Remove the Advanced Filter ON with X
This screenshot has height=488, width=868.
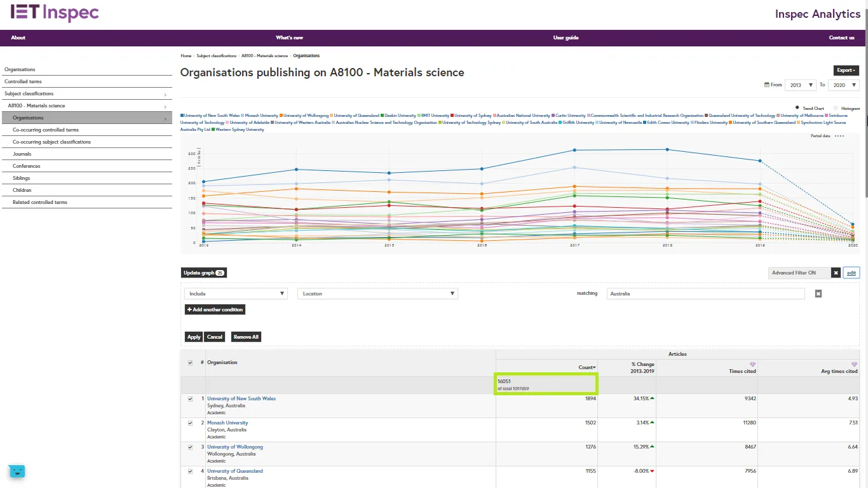(x=836, y=273)
